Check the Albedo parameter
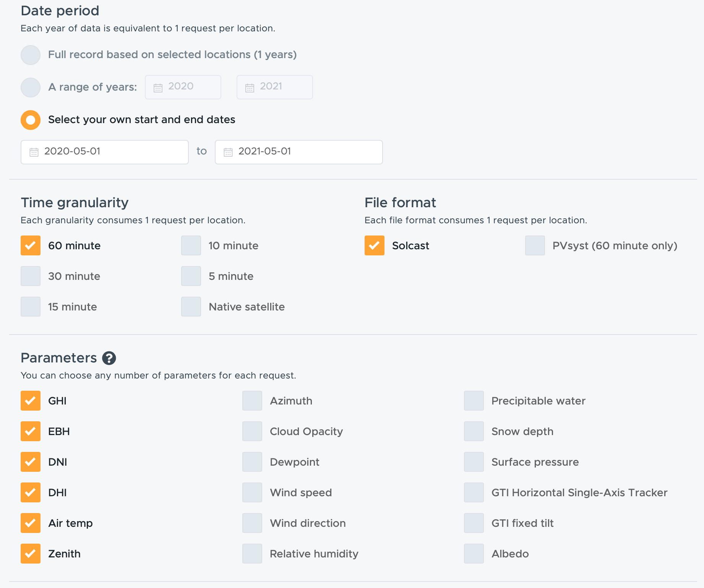The width and height of the screenshot is (704, 588). (474, 554)
